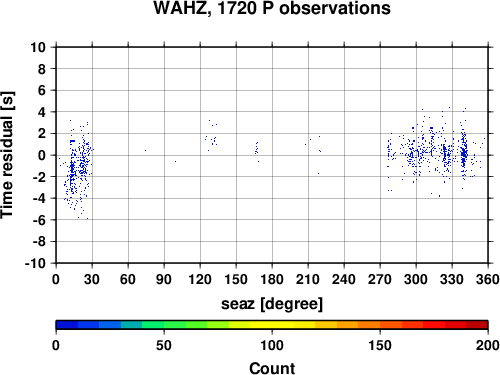Click the 'seaz [degree]' x-axis label
This screenshot has height=375, width=500.
(x=272, y=303)
